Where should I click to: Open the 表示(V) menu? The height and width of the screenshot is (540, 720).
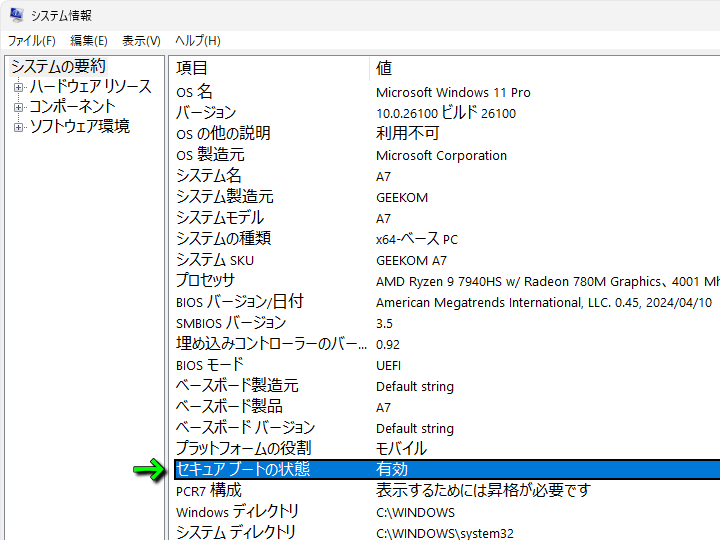[x=141, y=41]
